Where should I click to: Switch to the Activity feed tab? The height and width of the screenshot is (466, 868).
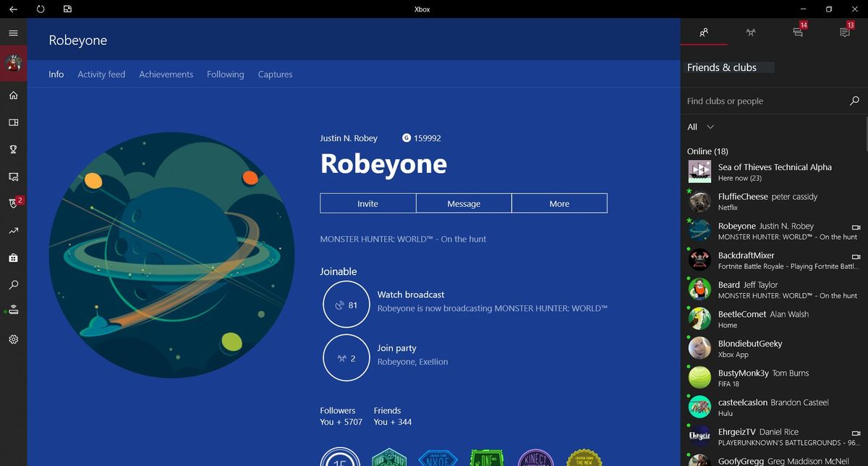(101, 74)
